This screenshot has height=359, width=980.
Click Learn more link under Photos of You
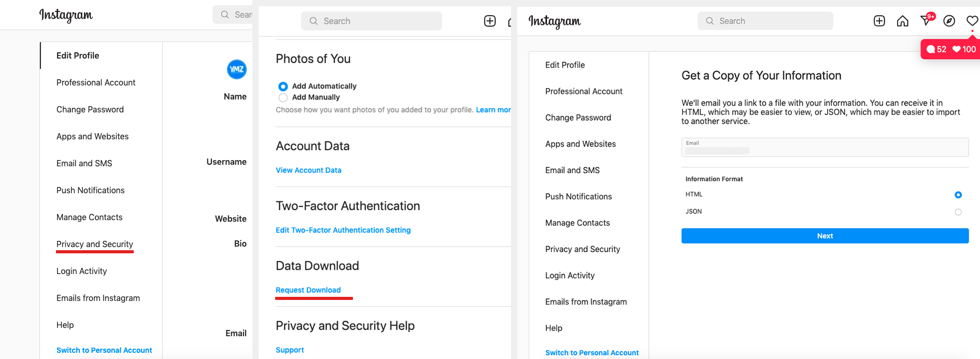tap(493, 110)
